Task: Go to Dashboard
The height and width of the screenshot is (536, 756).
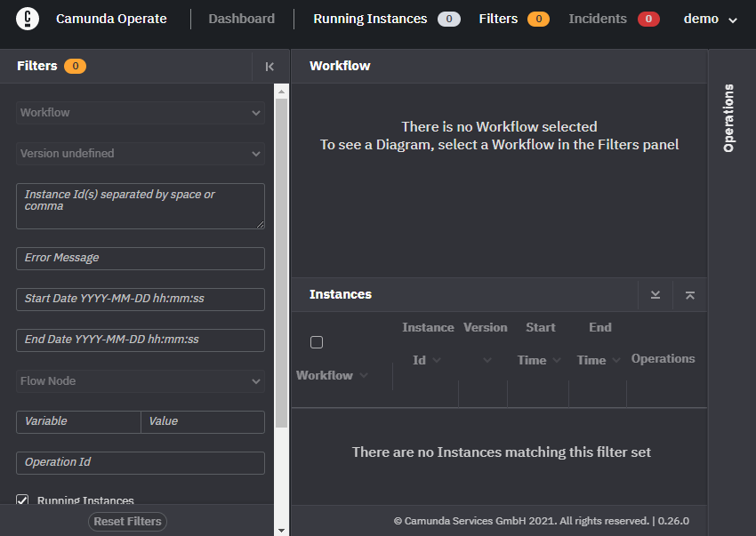Action: [x=242, y=19]
